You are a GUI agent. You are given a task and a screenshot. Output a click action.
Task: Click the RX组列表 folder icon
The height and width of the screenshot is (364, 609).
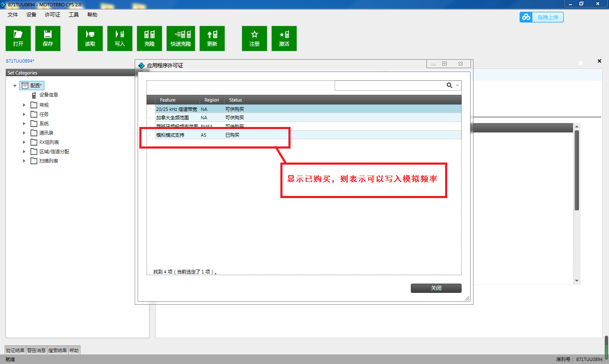[34, 142]
